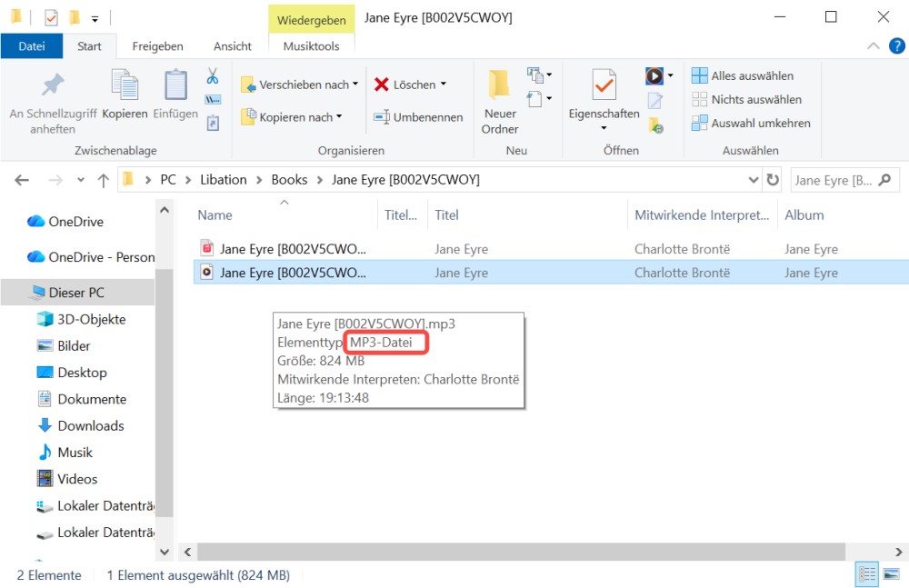
Task: Click Umbenennen in the ribbon
Action: click(x=418, y=117)
